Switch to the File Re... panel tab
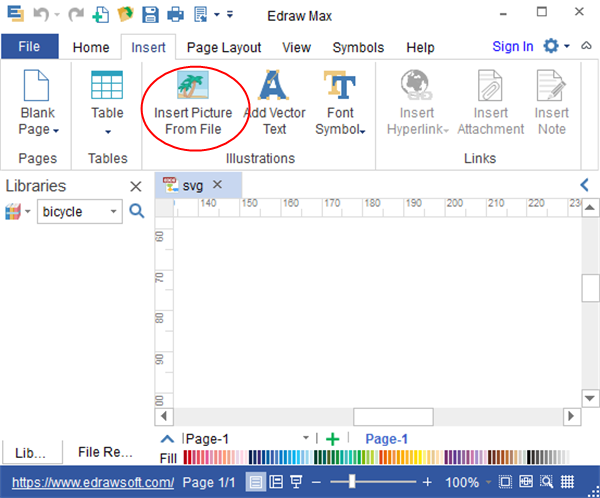 pyautogui.click(x=105, y=452)
